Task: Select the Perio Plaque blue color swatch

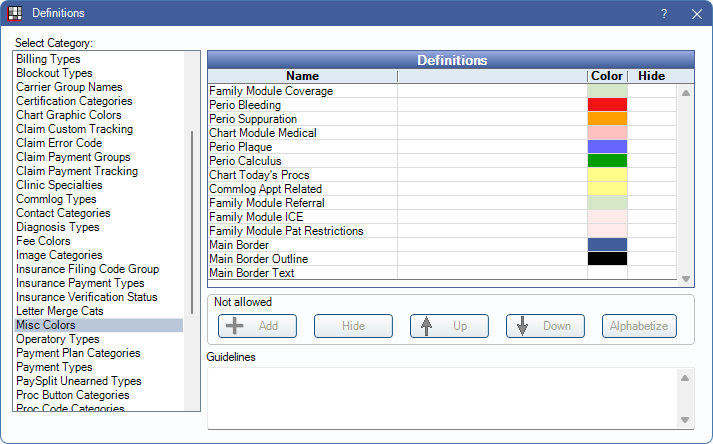Action: [x=607, y=147]
